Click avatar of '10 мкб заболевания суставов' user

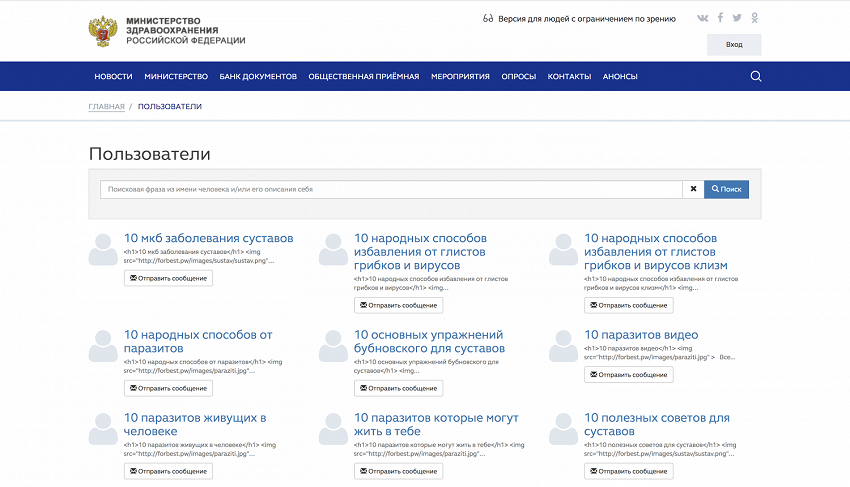point(103,250)
